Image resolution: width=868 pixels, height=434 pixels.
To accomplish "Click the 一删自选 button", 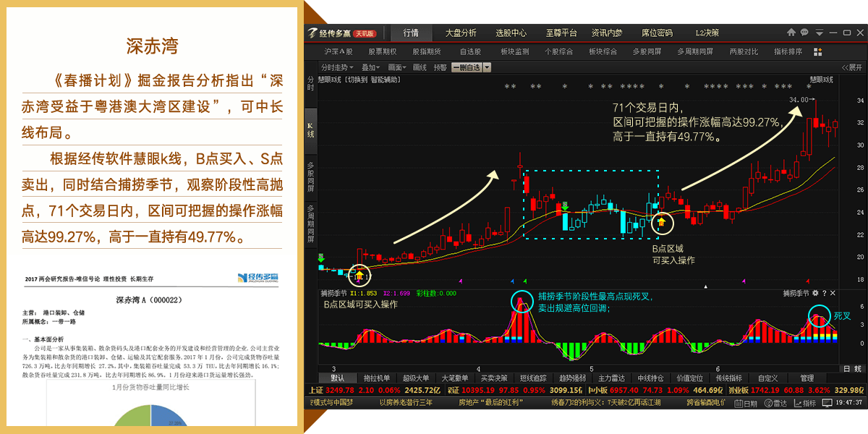I will tap(467, 67).
